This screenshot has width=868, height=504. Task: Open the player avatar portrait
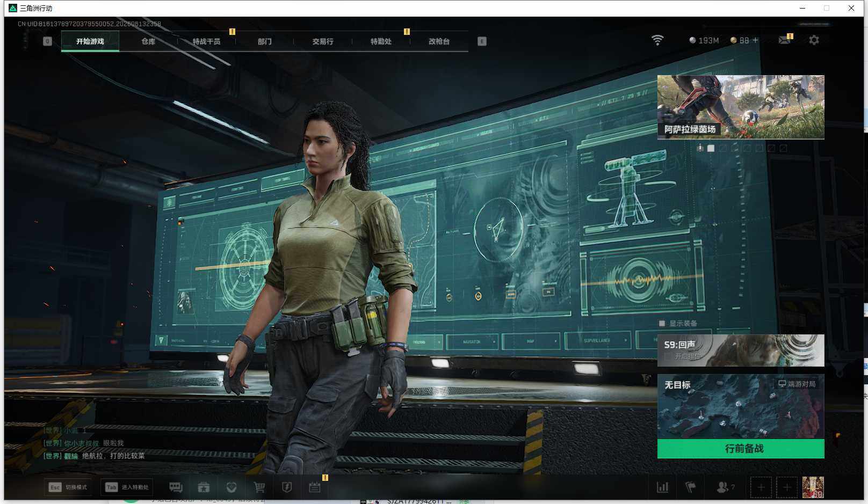813,487
